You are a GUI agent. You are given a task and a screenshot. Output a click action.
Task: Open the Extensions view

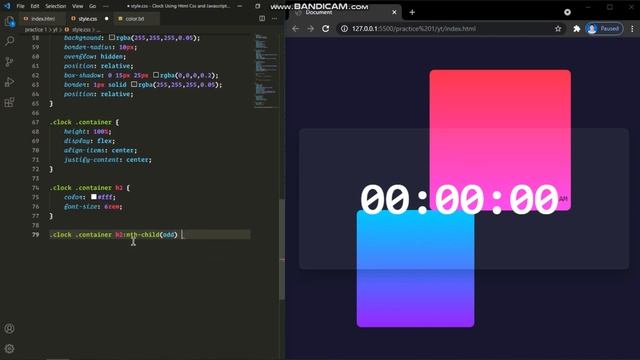9,102
